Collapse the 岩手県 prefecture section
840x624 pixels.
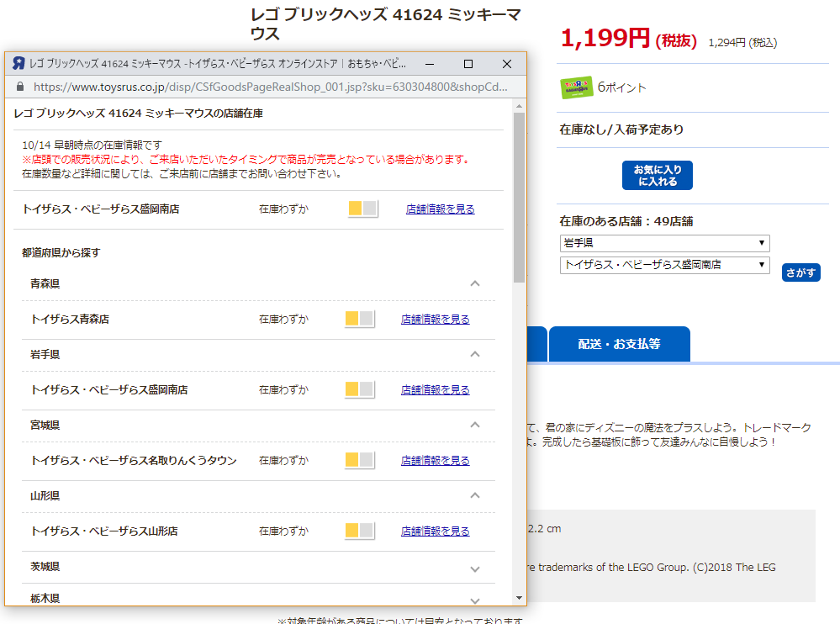pos(475,355)
